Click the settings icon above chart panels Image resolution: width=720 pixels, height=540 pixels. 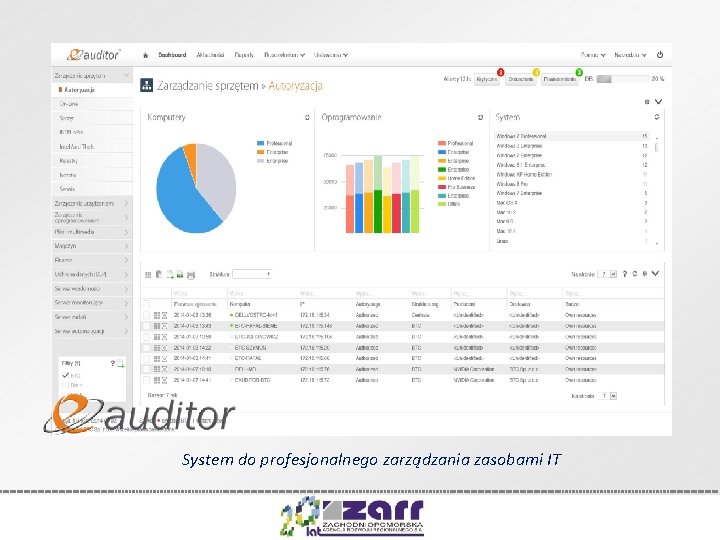click(647, 101)
